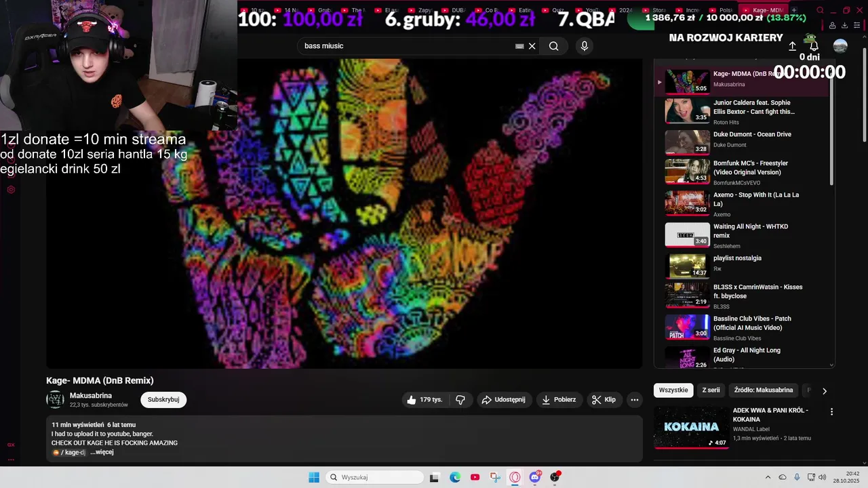
Task: Open the account avatar menu
Action: pyautogui.click(x=840, y=46)
